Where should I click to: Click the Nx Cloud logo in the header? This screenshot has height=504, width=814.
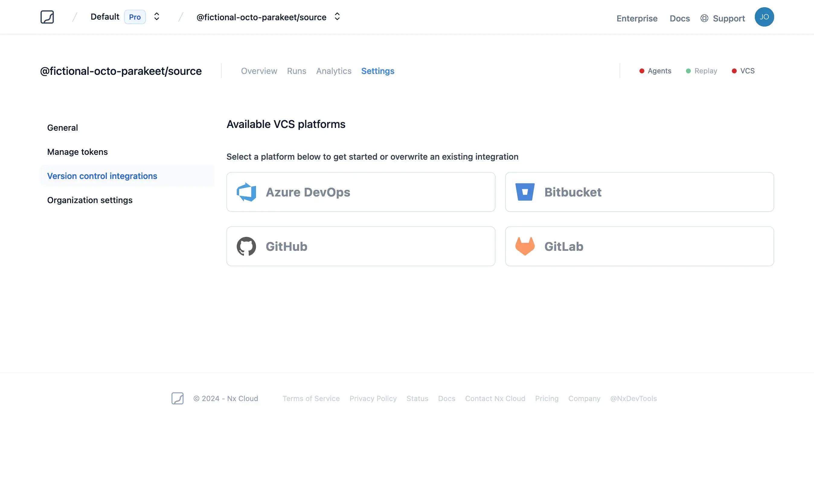pyautogui.click(x=47, y=17)
